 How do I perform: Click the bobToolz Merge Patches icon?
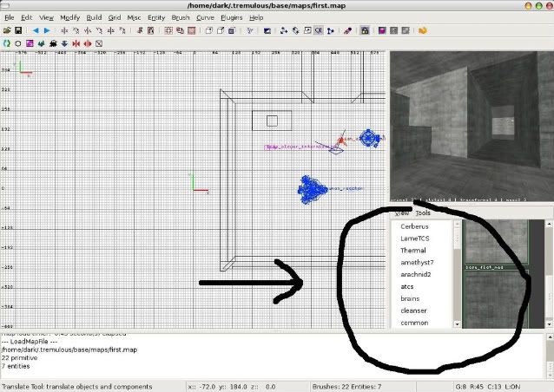76,43
